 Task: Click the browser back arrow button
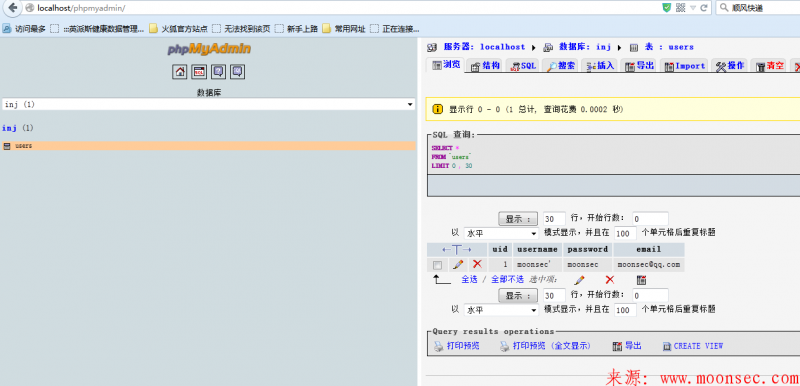(x=12, y=8)
